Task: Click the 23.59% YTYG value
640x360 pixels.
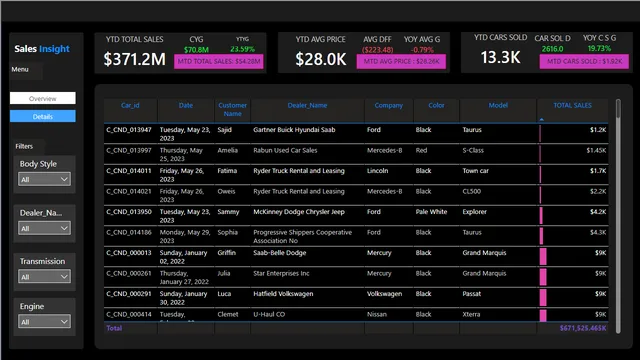Action: point(242,49)
